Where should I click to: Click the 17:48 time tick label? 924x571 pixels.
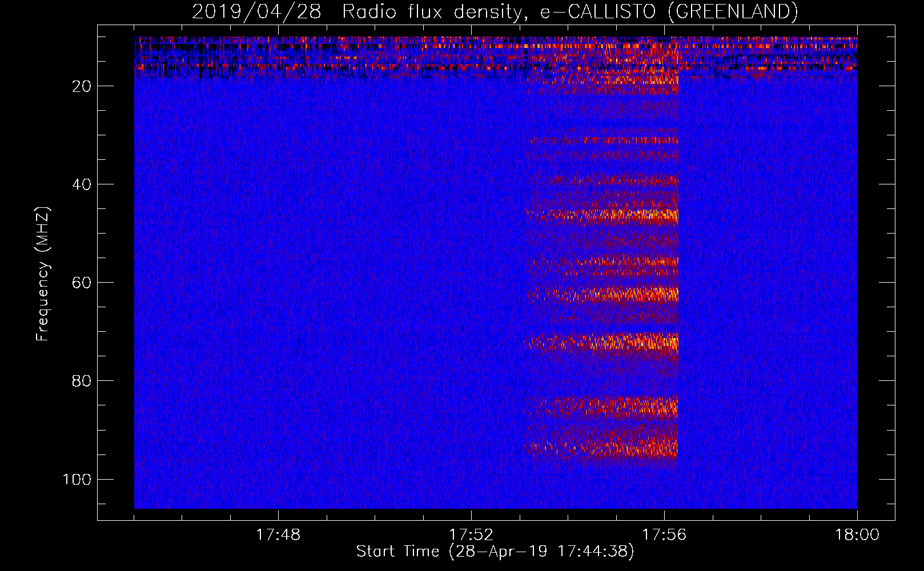[278, 535]
